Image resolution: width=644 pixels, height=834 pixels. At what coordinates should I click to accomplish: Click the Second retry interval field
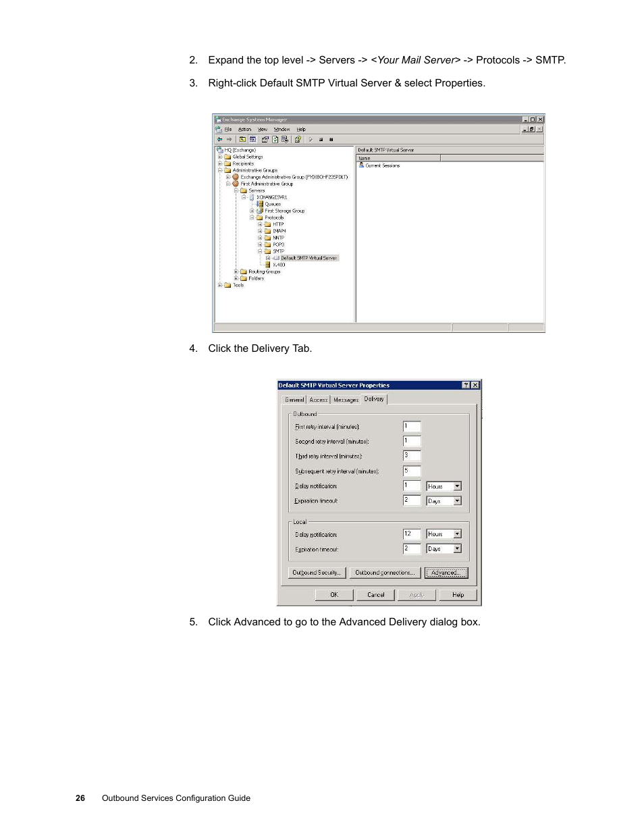click(x=412, y=442)
